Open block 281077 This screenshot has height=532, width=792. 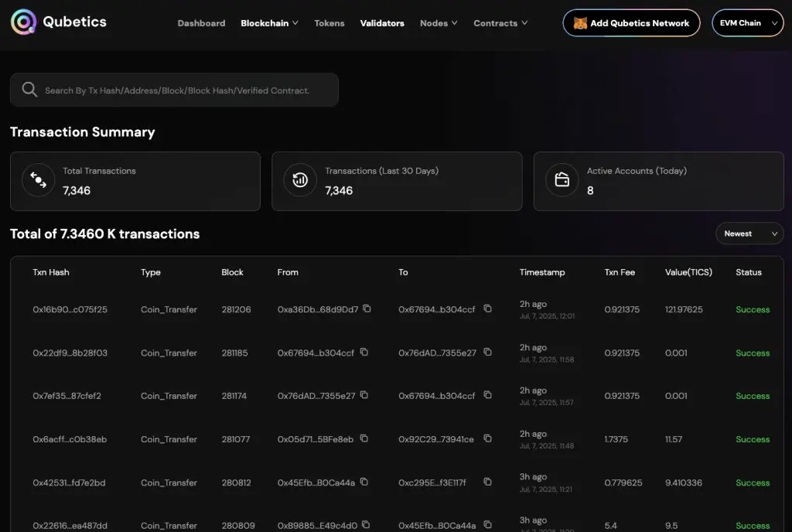pos(235,439)
